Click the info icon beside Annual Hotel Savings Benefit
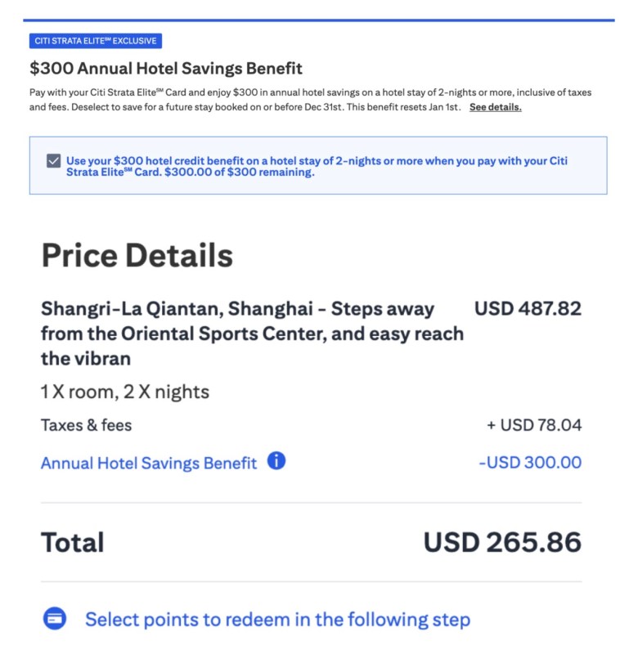The width and height of the screenshot is (638, 672). pyautogui.click(x=276, y=462)
